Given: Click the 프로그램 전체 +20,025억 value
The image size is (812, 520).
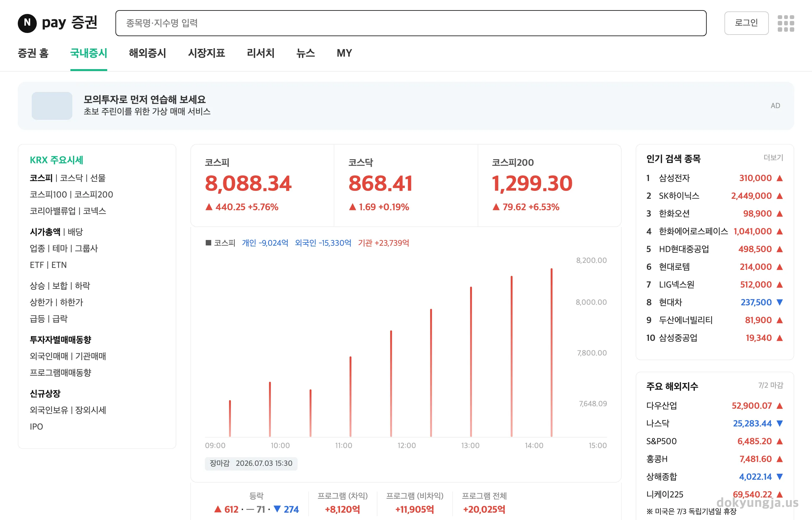Looking at the screenshot, I should (484, 510).
